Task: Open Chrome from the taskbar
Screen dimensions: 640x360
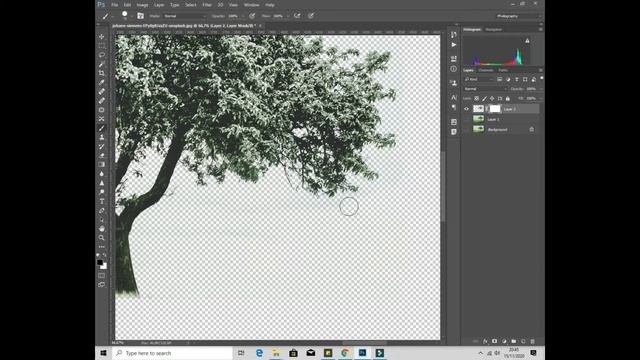Action: [x=345, y=353]
